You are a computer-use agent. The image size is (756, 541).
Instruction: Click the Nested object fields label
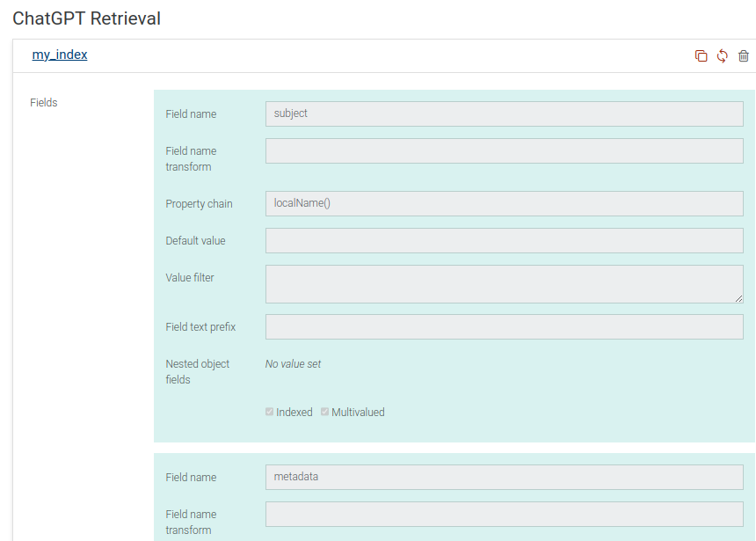point(198,371)
